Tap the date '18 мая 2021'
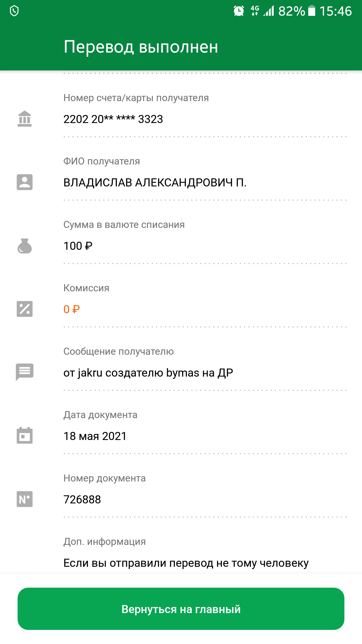Image resolution: width=362 pixels, height=644 pixels. point(95,436)
